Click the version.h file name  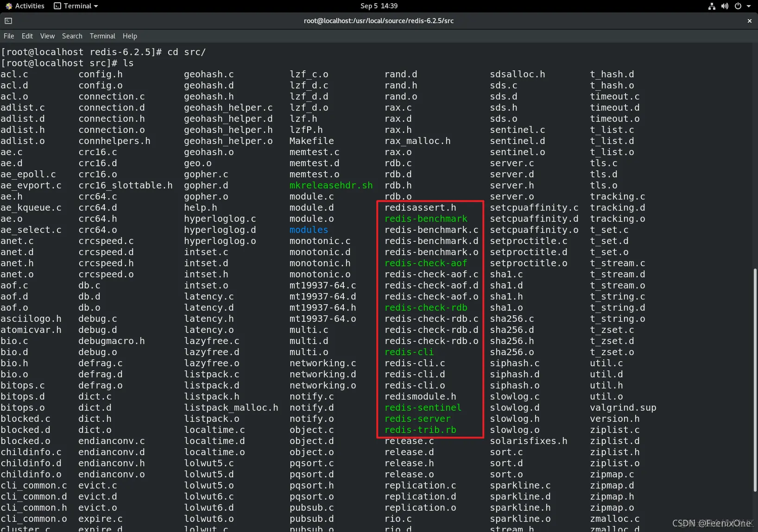pos(614,419)
